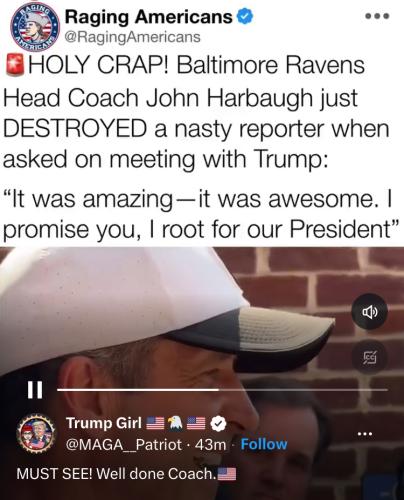Click the Raging Americans verified badge
The height and width of the screenshot is (500, 404).
click(245, 17)
